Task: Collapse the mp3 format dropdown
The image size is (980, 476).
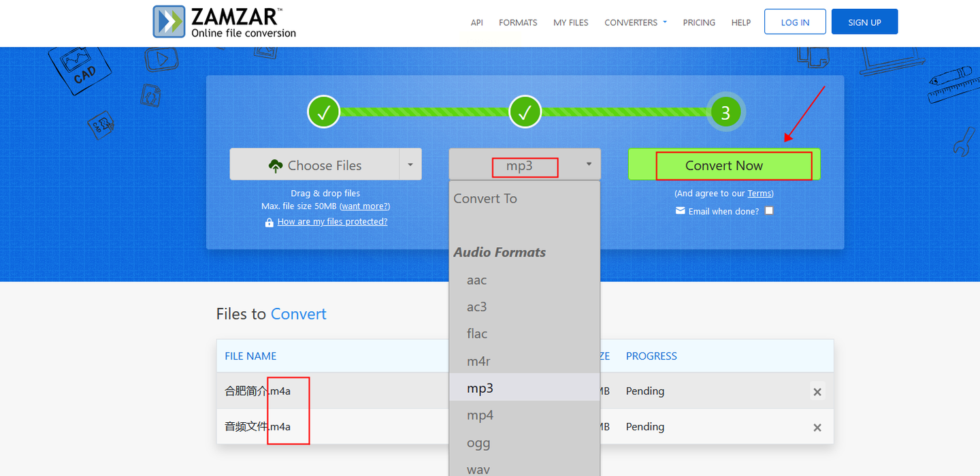Action: (x=525, y=165)
